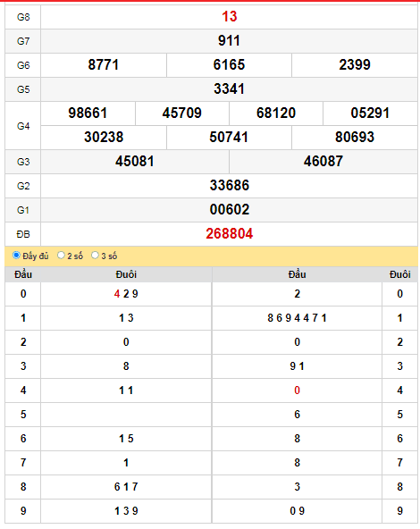The height and width of the screenshot is (529, 420).
Task: Select the G2 result 33686
Action: pos(230,186)
